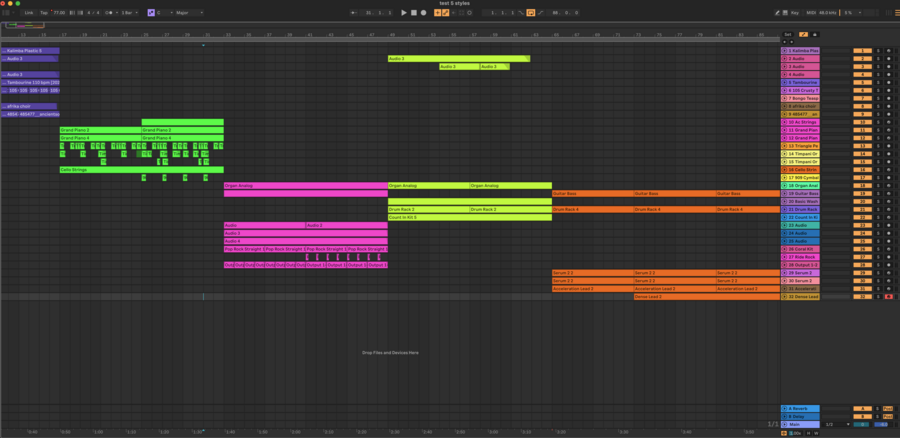Click the Stop button in transport
Image resolution: width=900 pixels, height=438 pixels.
click(414, 13)
